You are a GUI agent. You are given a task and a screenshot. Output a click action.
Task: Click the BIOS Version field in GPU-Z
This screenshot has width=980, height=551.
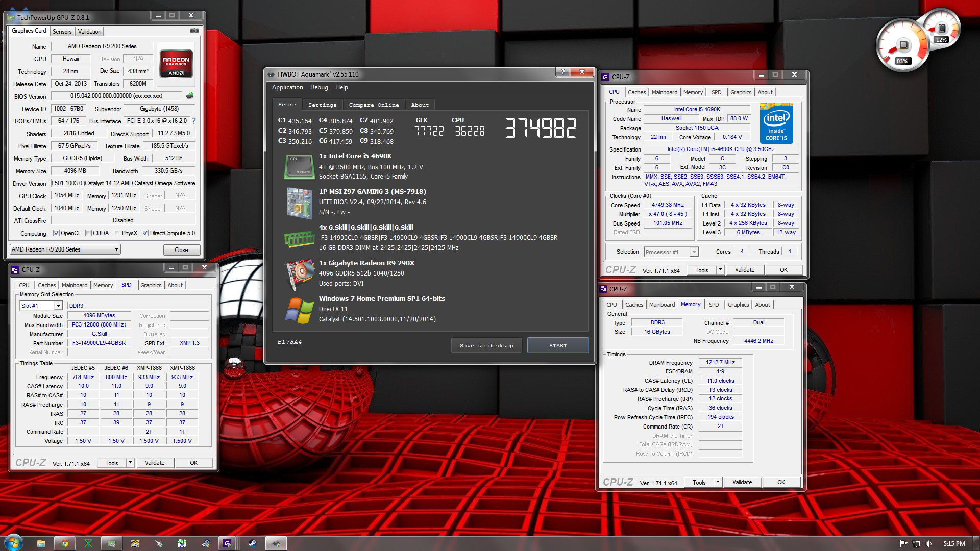pos(116,96)
